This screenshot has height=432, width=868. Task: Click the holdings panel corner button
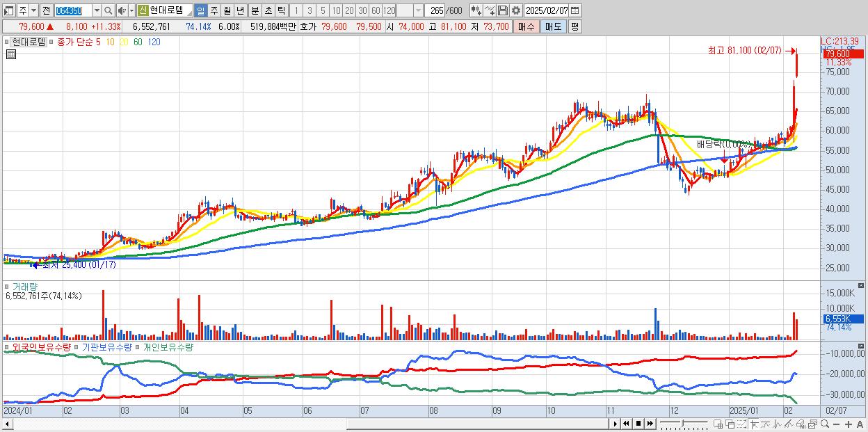pyautogui.click(x=862, y=346)
